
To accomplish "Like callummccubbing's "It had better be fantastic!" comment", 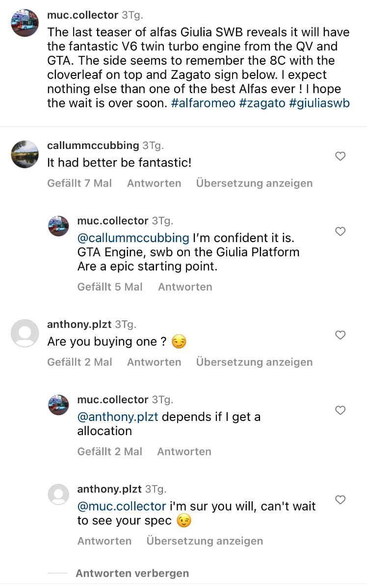I will [340, 156].
